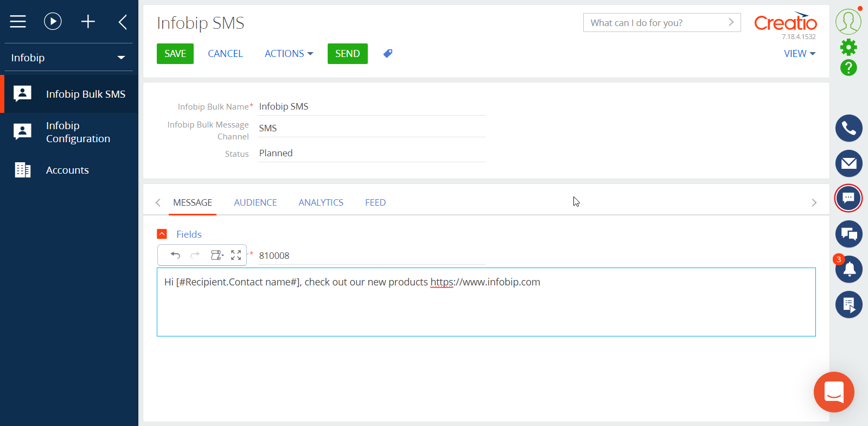Open the feed conversations panel icon
The image size is (868, 426).
pyautogui.click(x=849, y=234)
